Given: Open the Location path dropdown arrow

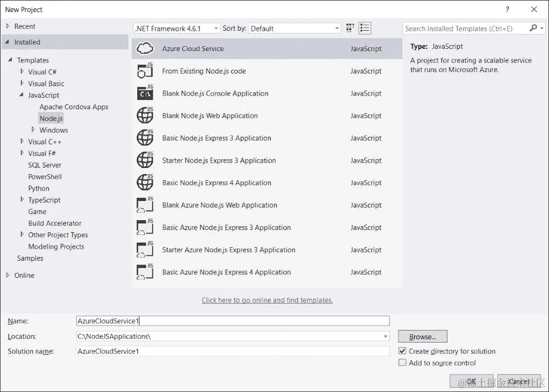Looking at the screenshot, I should [x=384, y=336].
